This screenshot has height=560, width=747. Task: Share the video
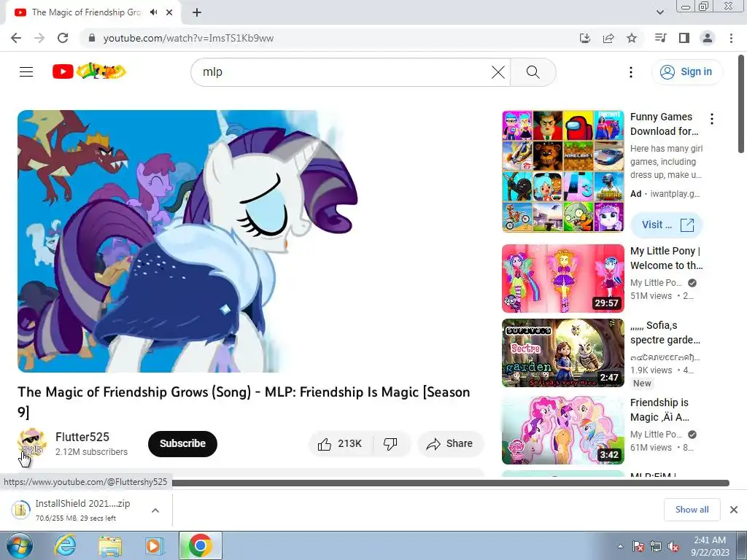[x=451, y=444]
